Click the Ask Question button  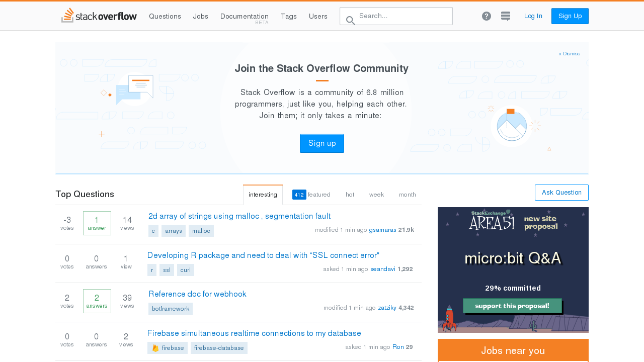tap(561, 193)
